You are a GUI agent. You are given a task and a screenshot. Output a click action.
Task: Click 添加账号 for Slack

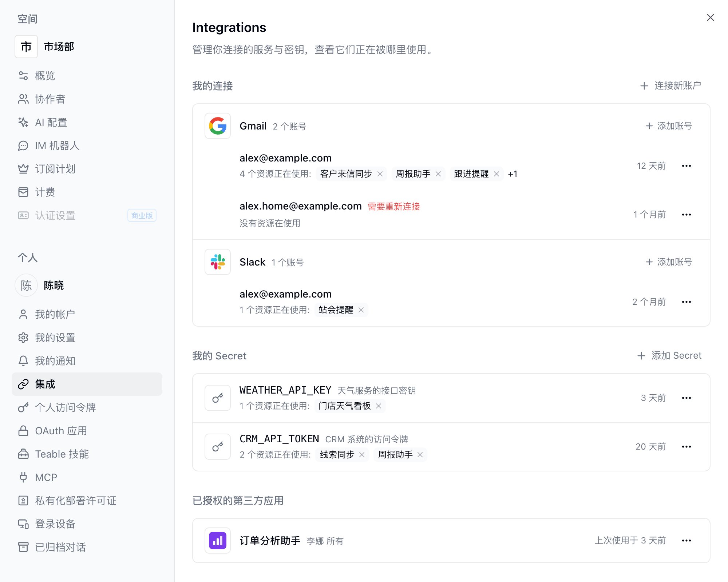(x=669, y=262)
